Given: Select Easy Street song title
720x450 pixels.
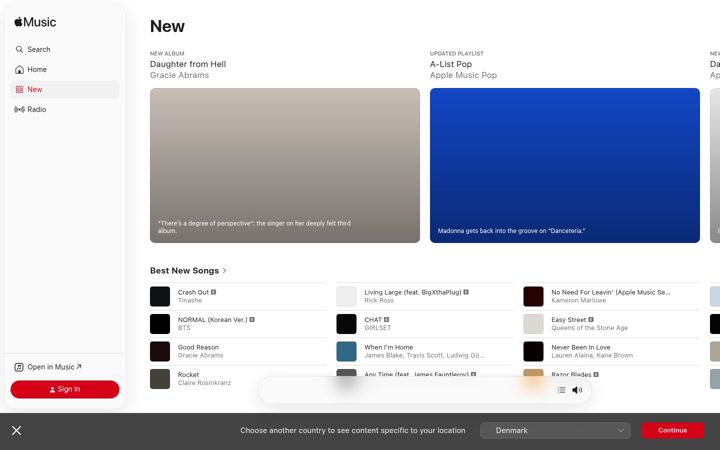Looking at the screenshot, I should (568, 320).
